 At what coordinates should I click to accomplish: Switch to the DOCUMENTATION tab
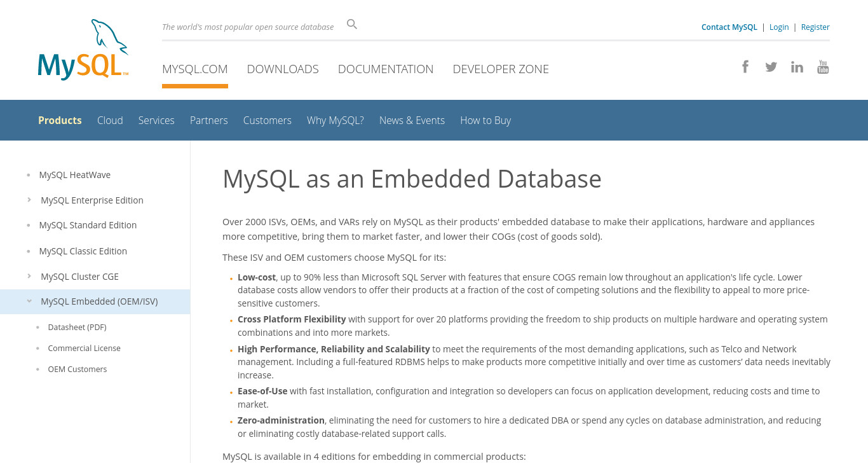pos(386,69)
